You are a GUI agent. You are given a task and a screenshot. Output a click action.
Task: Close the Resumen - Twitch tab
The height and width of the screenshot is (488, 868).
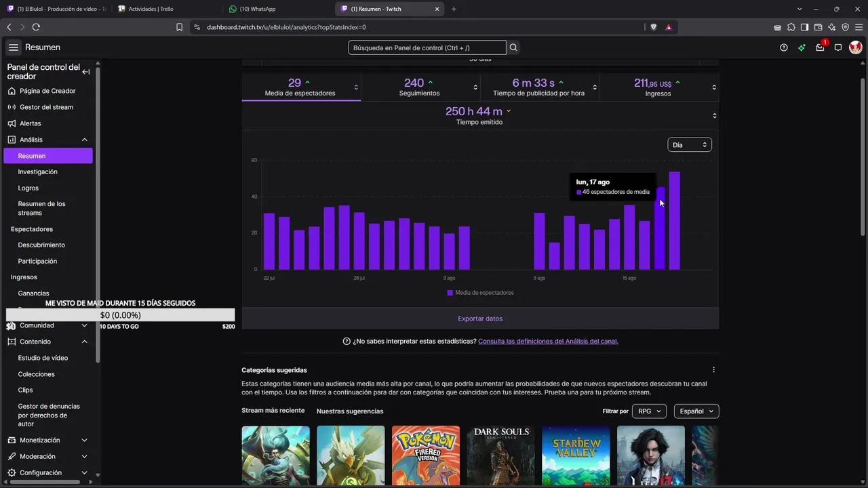[437, 9]
